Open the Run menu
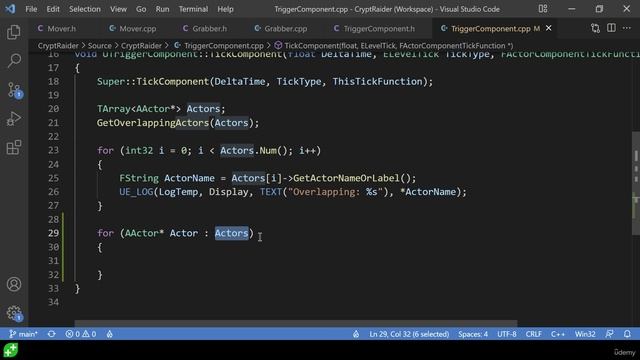Image resolution: width=640 pixels, height=360 pixels. pos(162,9)
